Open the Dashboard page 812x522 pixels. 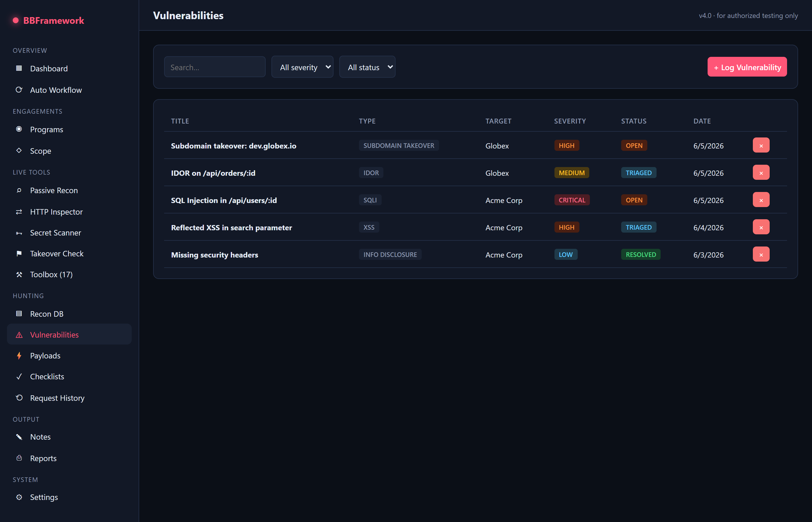[69, 68]
